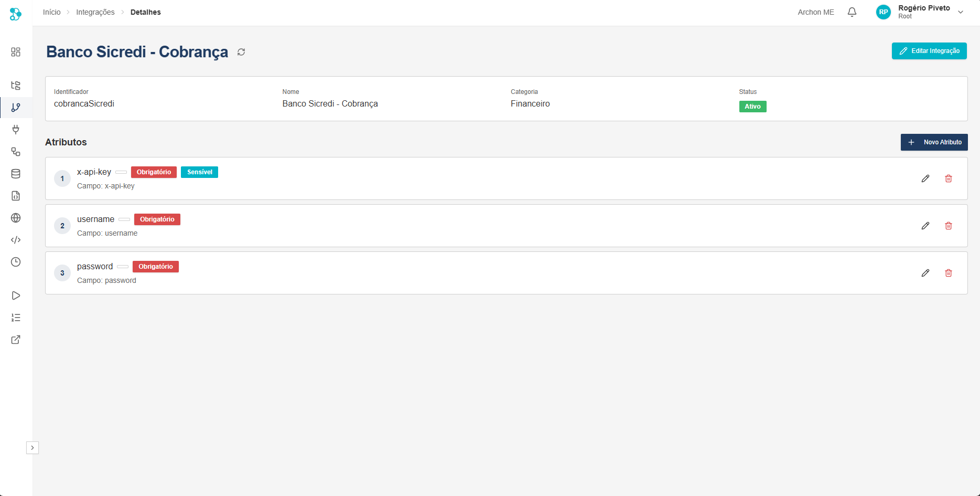Click the refresh icon beside the integration title
Screen dimensions: 980x496
click(241, 52)
